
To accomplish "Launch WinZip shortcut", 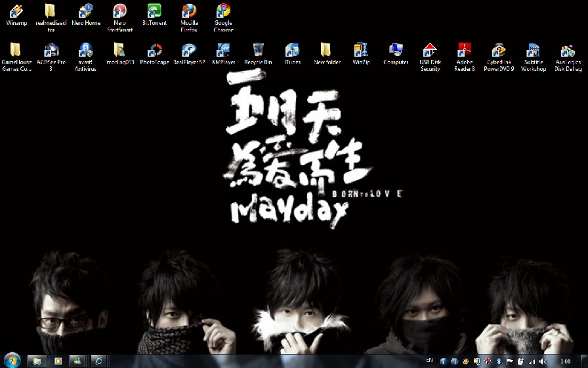I will 362,54.
